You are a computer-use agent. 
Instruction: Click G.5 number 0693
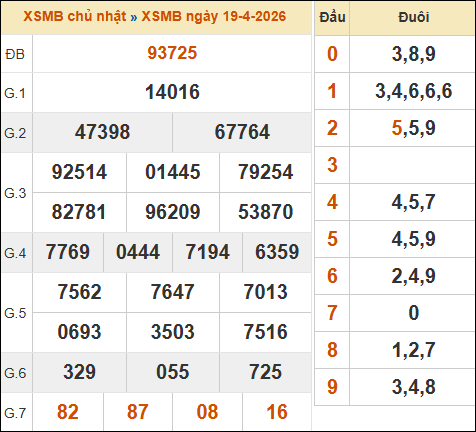coord(79,332)
